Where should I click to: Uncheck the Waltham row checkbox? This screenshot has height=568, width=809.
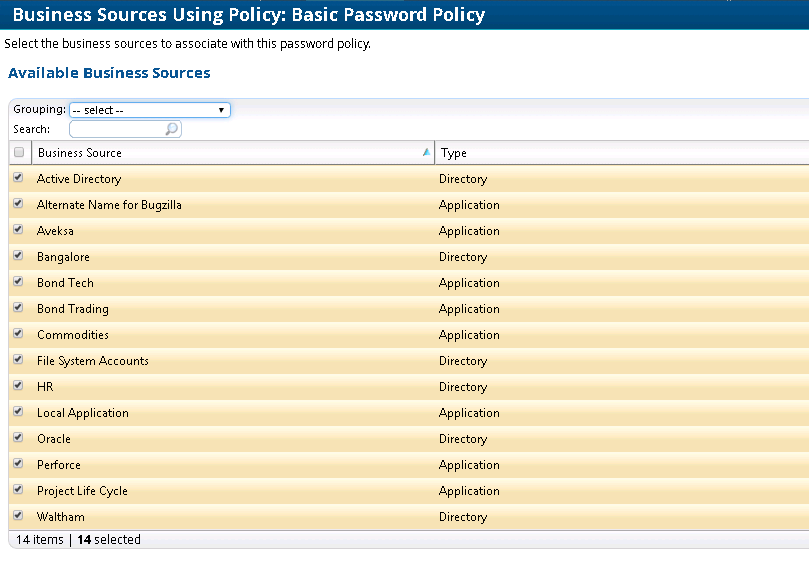coord(18,516)
